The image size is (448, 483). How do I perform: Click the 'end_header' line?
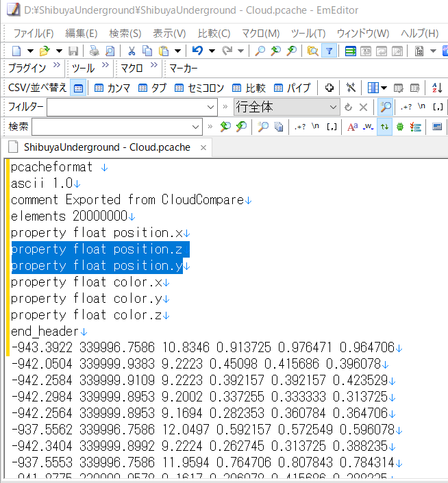(45, 332)
